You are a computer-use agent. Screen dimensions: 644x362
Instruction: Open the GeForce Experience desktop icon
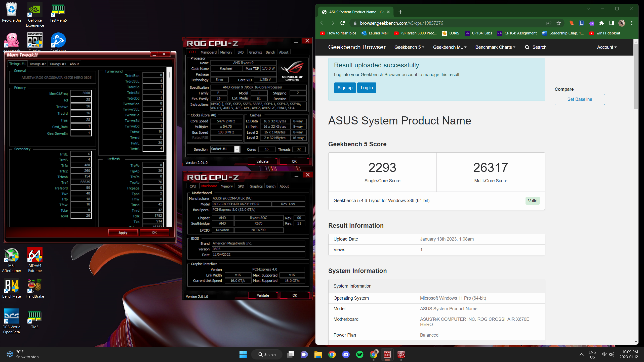point(35,15)
